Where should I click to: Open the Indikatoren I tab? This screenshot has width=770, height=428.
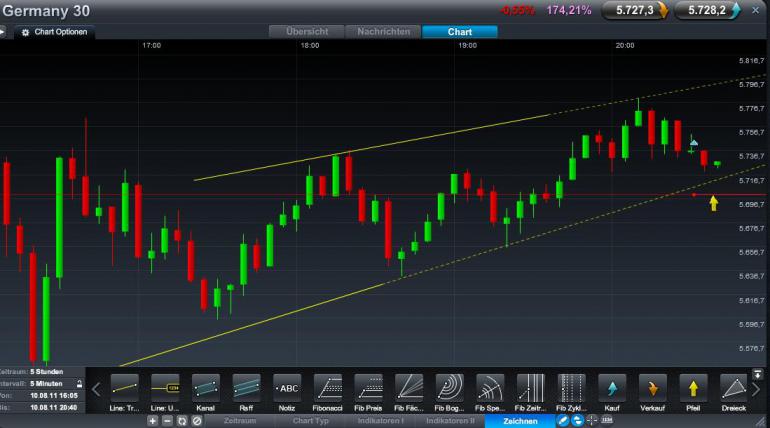point(381,421)
